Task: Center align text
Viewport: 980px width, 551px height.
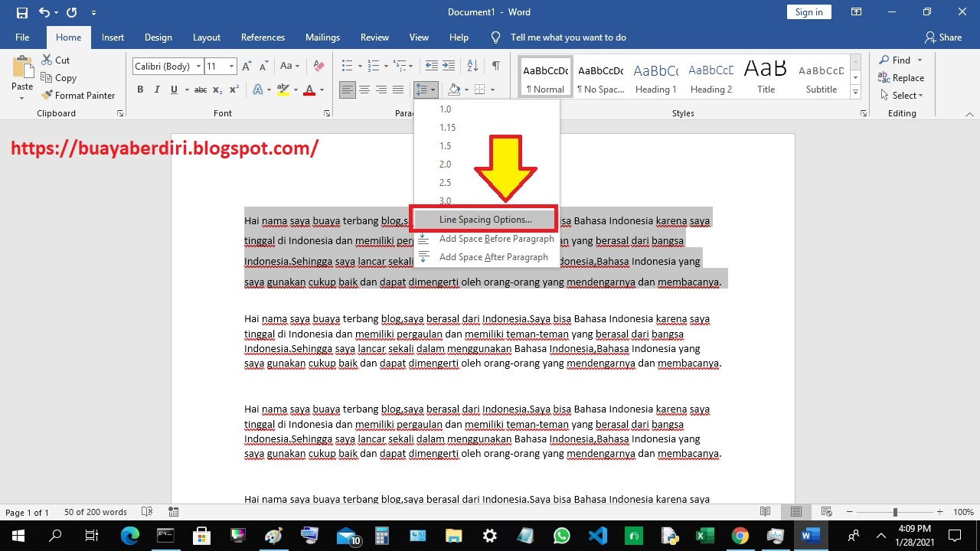Action: [x=364, y=90]
